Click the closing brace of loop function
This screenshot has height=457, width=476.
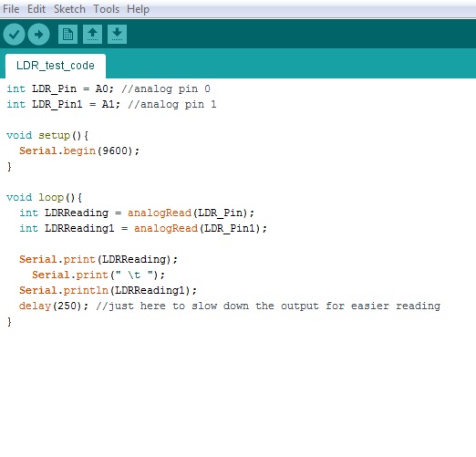click(9, 321)
